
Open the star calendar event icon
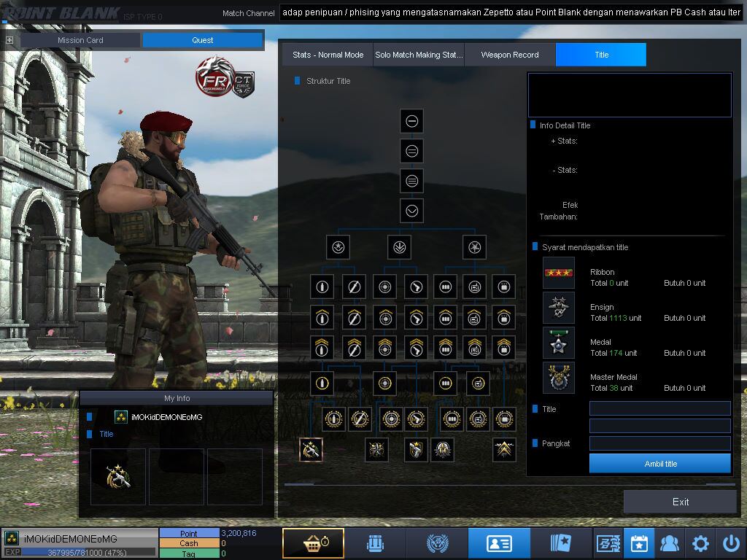(639, 542)
